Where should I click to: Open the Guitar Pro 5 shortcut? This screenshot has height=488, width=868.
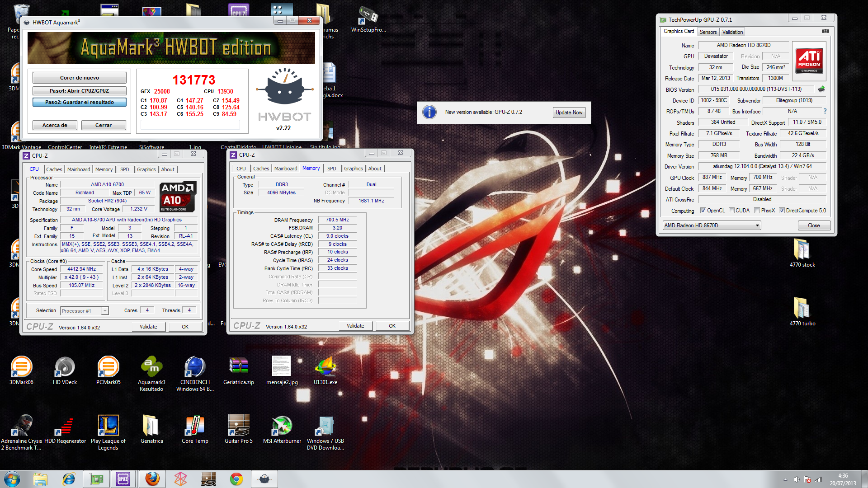(238, 429)
